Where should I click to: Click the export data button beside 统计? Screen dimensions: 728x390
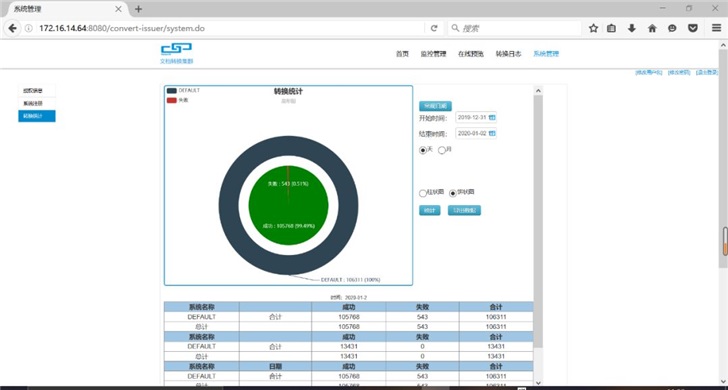click(x=464, y=210)
